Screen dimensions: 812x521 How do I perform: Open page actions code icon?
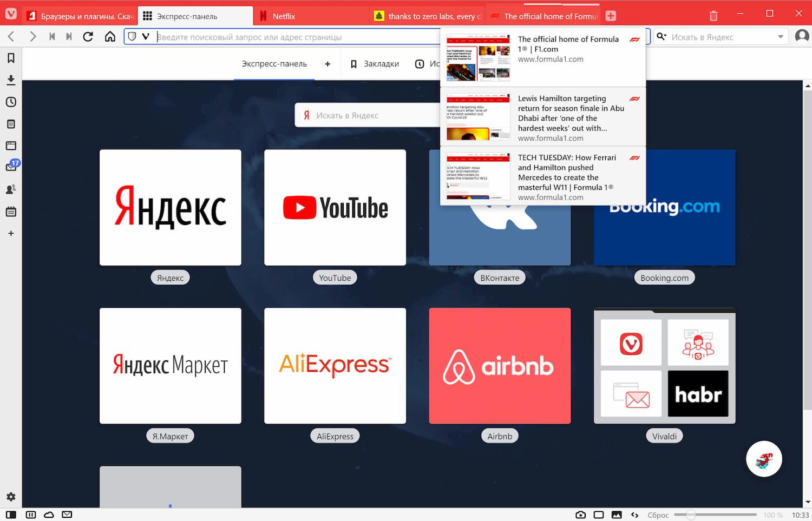pyautogui.click(x=634, y=515)
